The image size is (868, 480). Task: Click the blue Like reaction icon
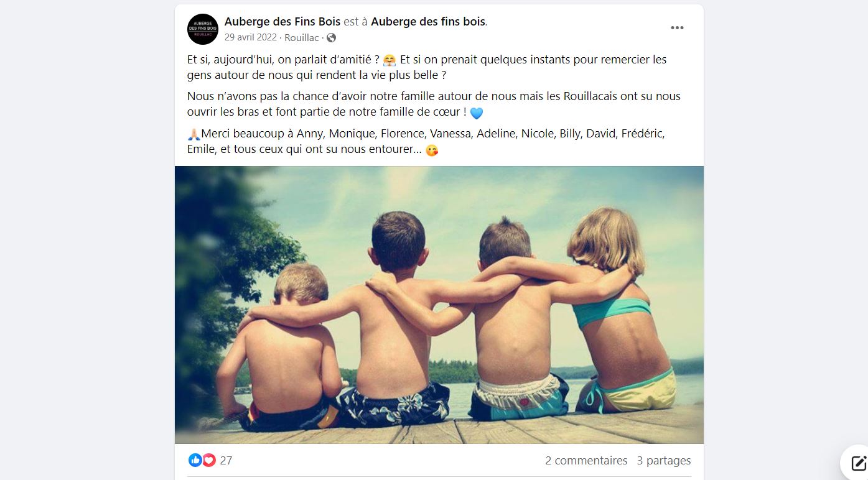[x=195, y=460]
